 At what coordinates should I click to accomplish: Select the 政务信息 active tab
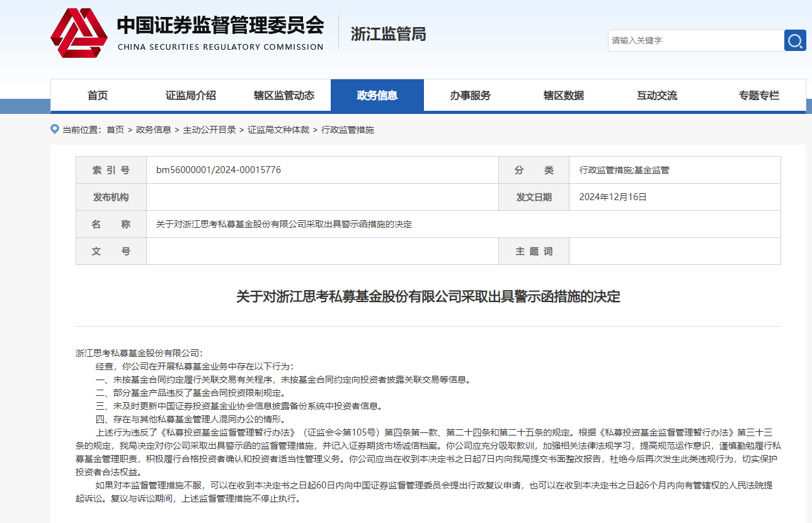point(377,96)
